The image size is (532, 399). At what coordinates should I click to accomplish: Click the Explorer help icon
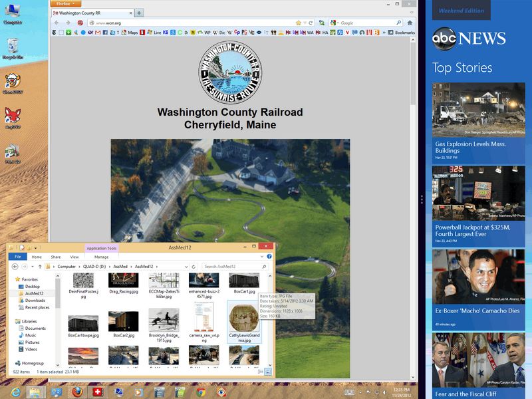point(269,257)
